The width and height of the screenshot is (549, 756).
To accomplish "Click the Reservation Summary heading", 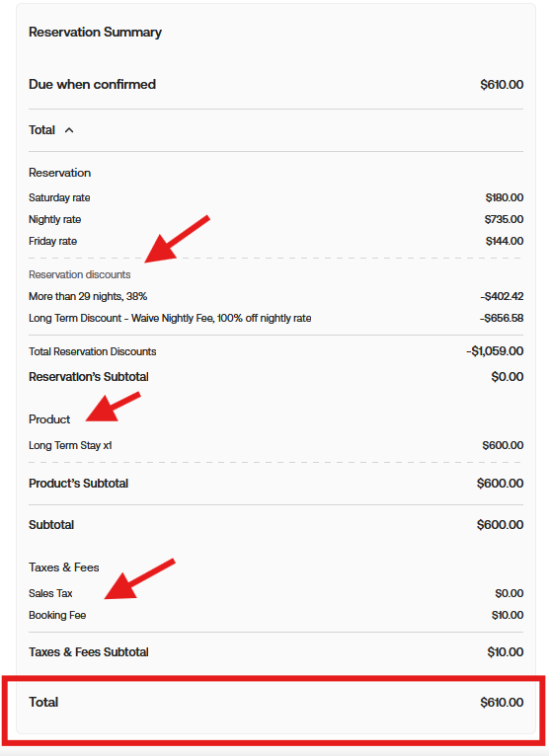I will pyautogui.click(x=95, y=33).
